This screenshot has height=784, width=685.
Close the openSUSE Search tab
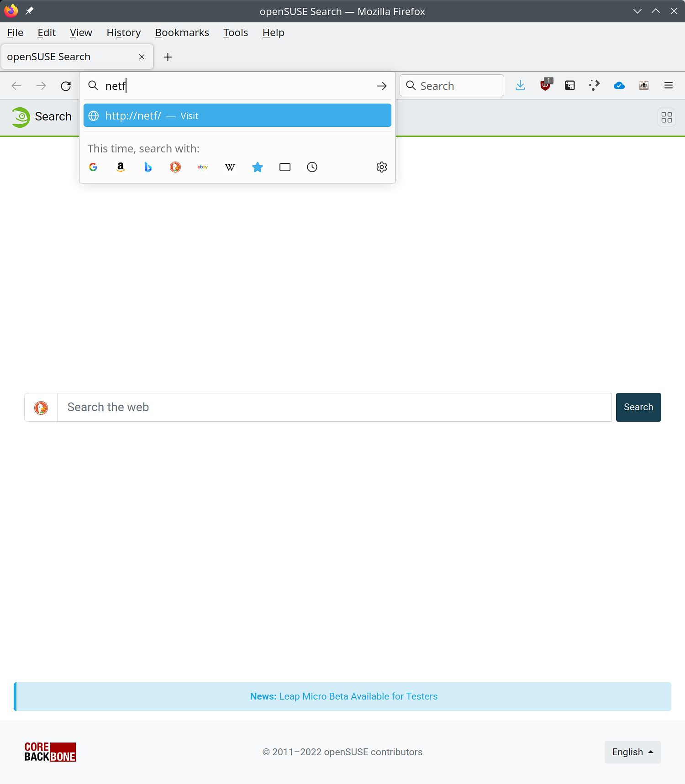[142, 57]
